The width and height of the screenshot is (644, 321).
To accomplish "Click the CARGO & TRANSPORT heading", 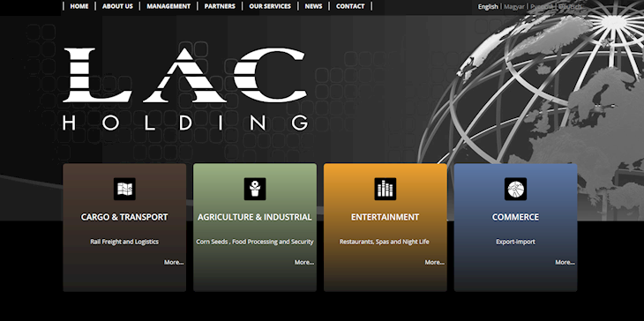I will [x=124, y=217].
